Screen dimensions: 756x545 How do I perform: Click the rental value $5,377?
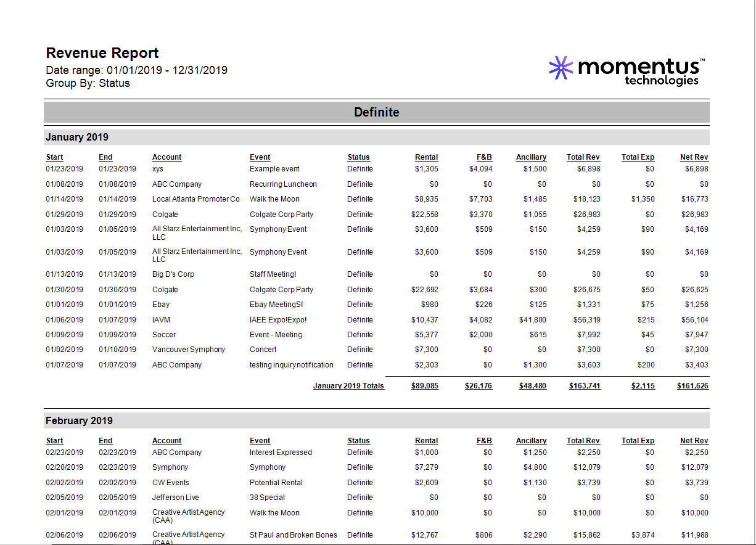tap(427, 335)
